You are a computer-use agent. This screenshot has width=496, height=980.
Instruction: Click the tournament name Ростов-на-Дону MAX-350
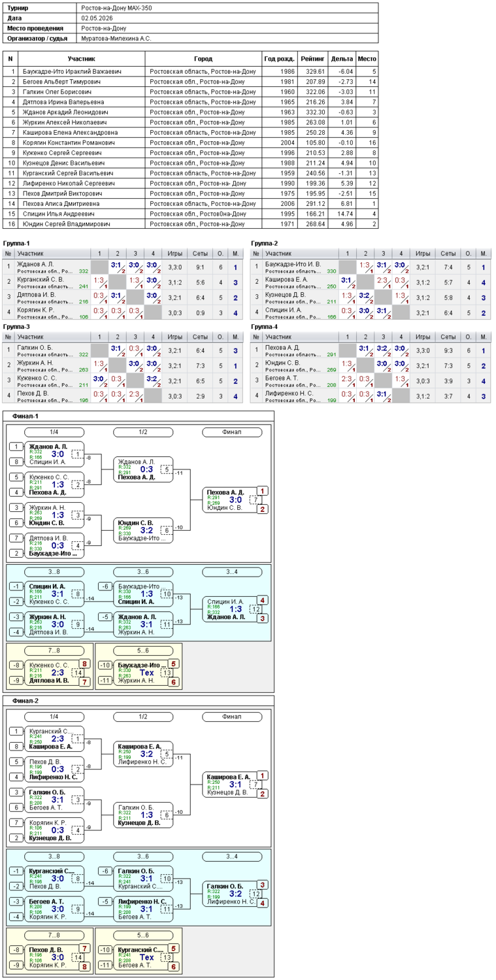[112, 8]
